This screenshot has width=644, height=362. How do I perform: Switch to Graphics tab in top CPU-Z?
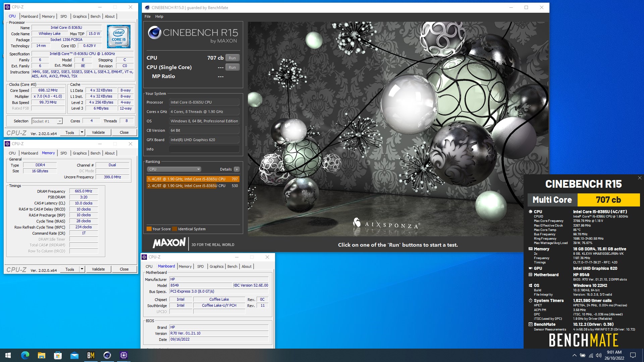[80, 16]
